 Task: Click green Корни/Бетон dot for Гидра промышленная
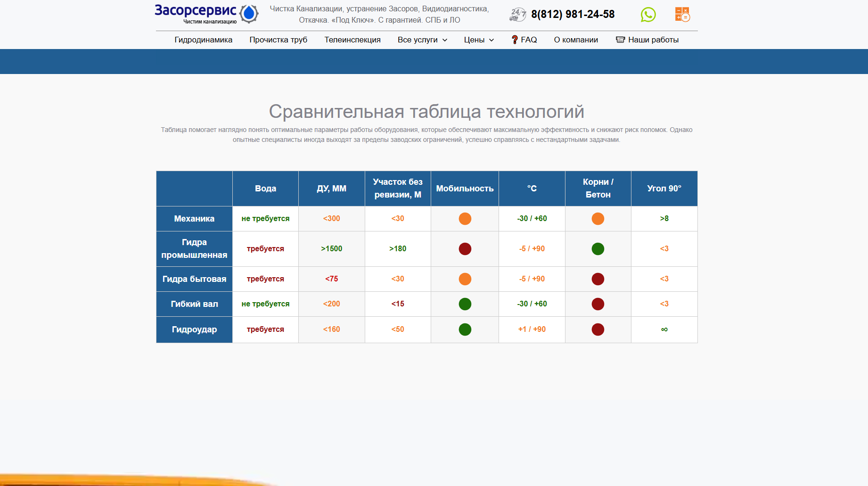point(598,249)
